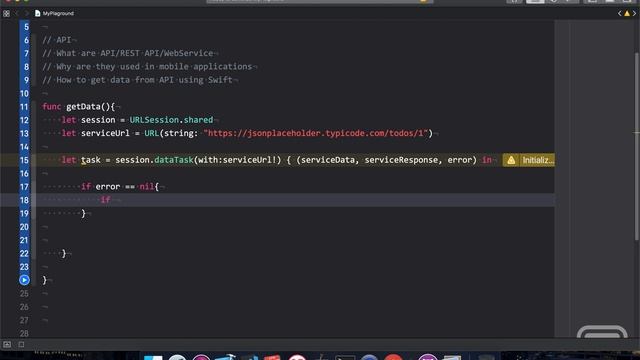Click the 'task' constant name on line 15
The width and height of the screenshot is (640, 360).
click(91, 160)
